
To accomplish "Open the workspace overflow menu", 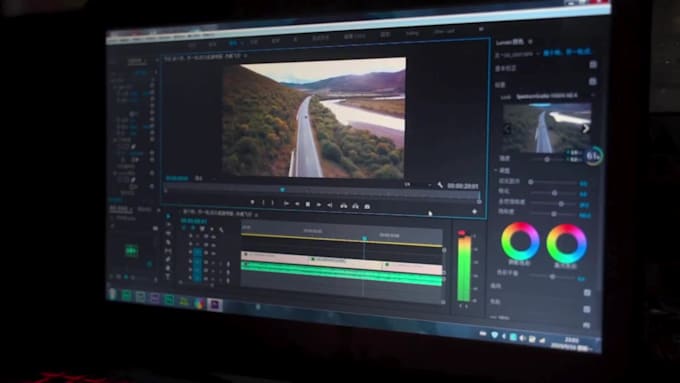I will (x=481, y=29).
